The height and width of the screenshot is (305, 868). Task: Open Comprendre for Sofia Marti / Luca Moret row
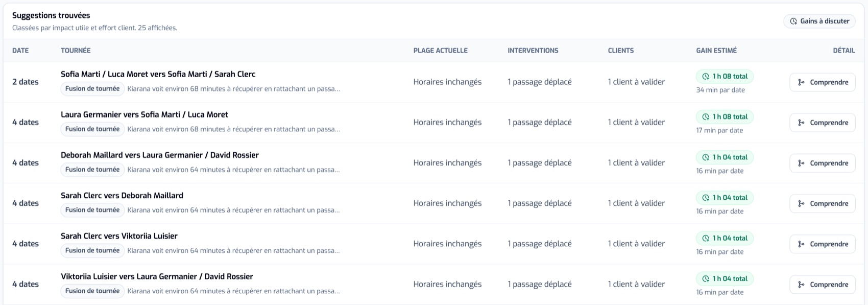coord(823,82)
